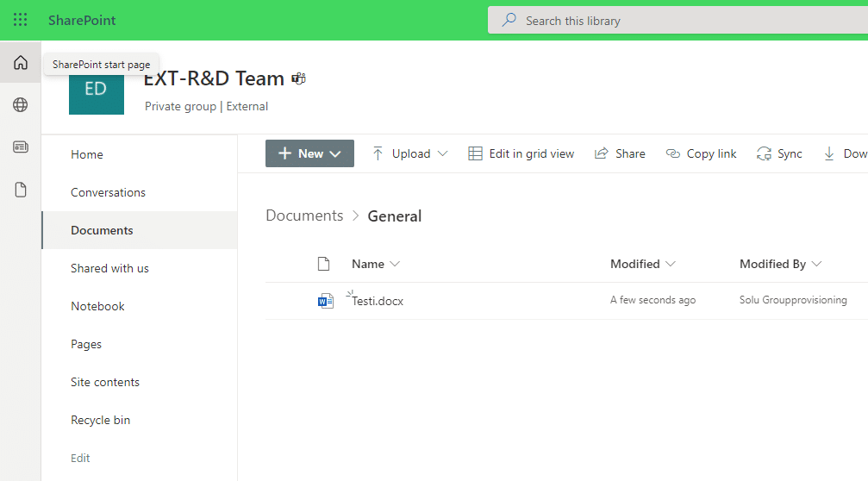Navigate to Documents breadcrumb

304,216
